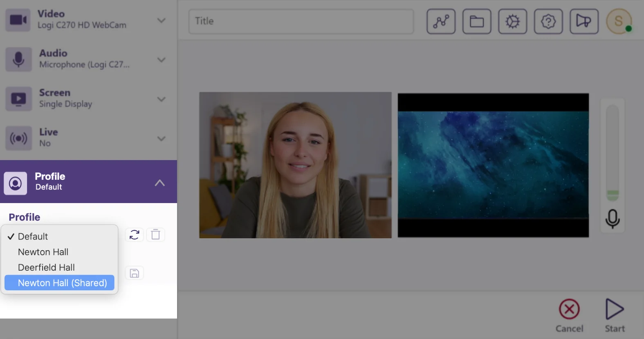644x339 pixels.
Task: Click the Title input field
Action: 301,21
